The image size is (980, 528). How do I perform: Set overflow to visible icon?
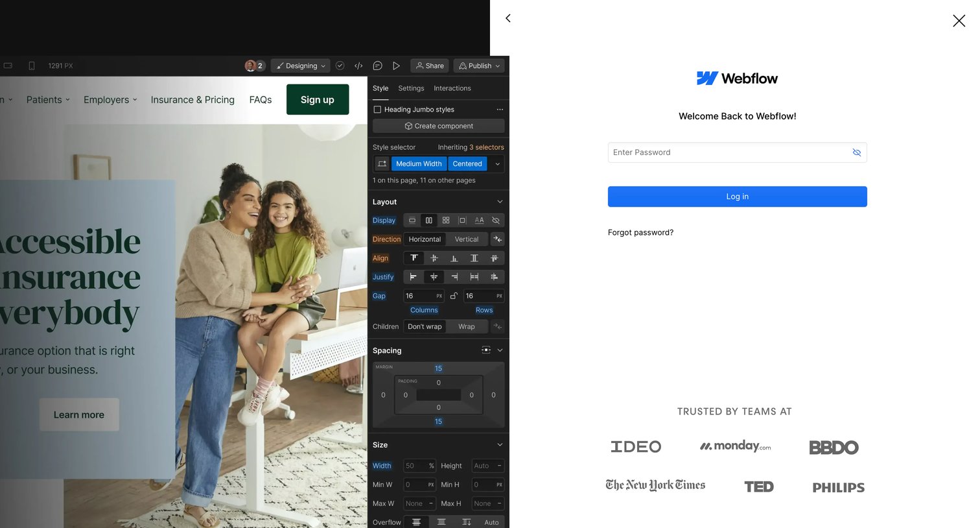click(416, 522)
